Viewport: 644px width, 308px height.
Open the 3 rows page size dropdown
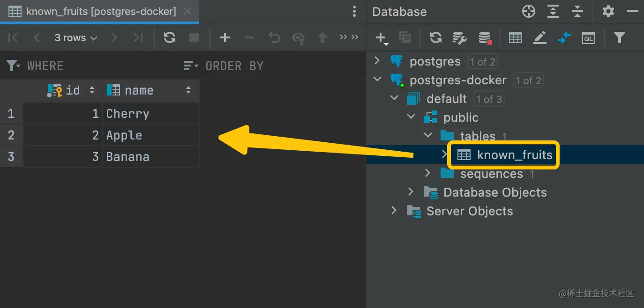tap(75, 37)
